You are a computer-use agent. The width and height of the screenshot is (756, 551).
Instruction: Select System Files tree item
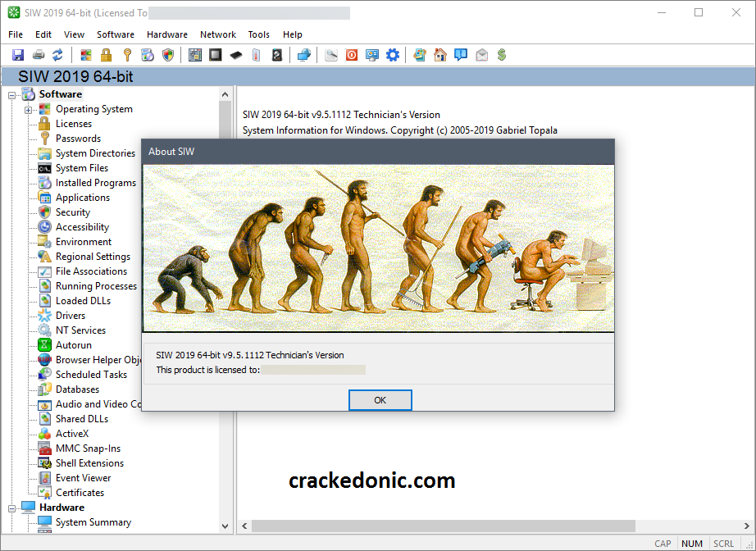click(81, 168)
